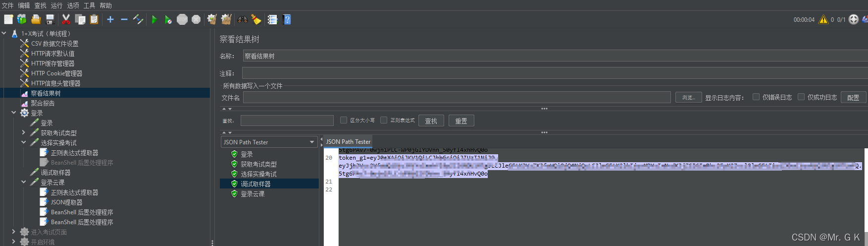
Task: Expand all nodes with plus icon
Action: pyautogui.click(x=110, y=19)
